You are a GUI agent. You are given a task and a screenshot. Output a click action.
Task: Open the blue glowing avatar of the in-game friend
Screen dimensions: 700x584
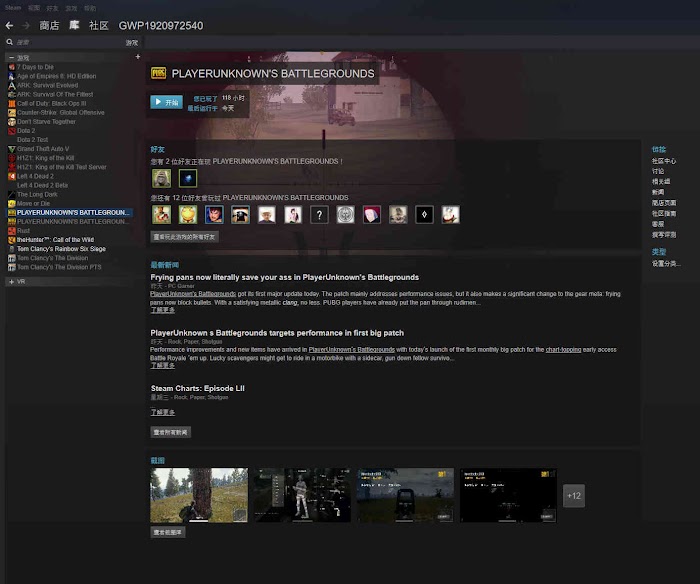(x=188, y=178)
